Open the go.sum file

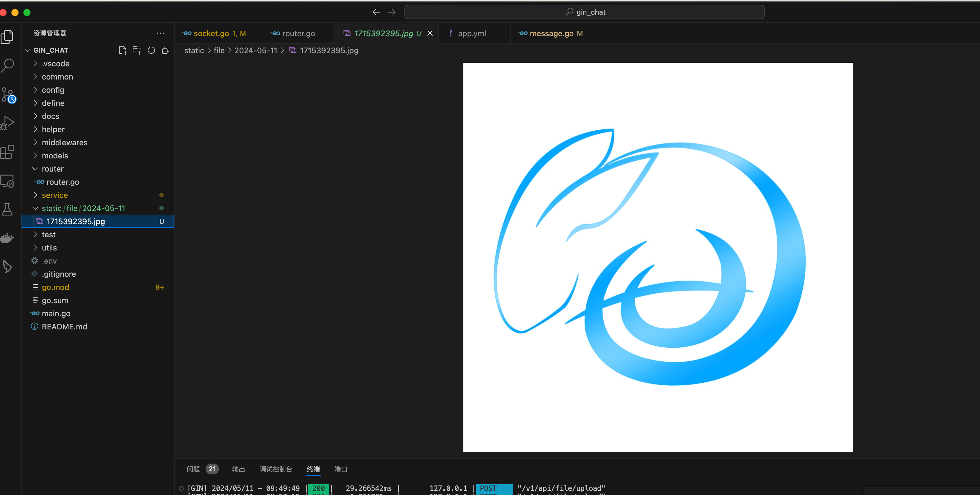98,300
